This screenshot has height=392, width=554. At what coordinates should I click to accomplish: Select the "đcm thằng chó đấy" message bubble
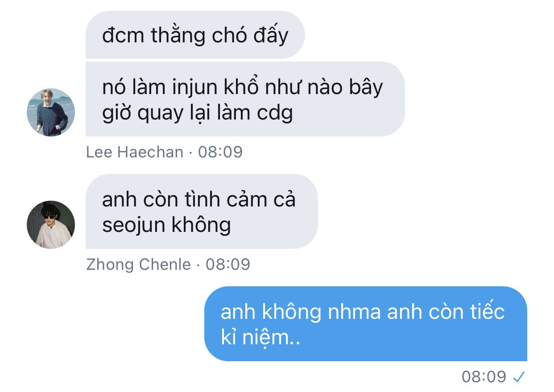(x=195, y=35)
